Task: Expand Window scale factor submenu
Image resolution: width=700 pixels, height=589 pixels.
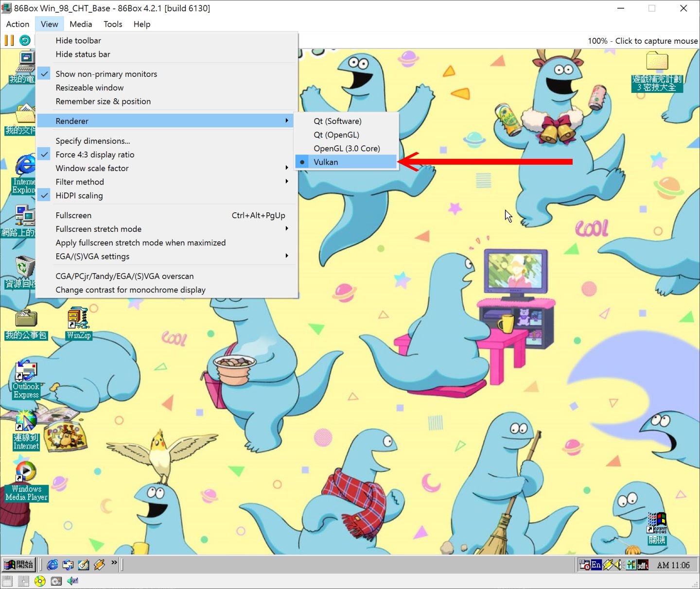Action: point(166,168)
